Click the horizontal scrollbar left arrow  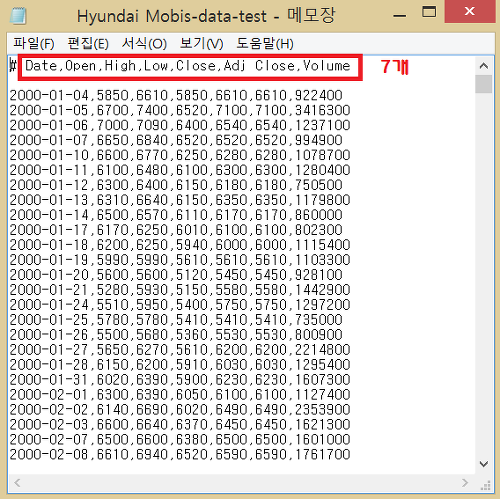[x=17, y=482]
